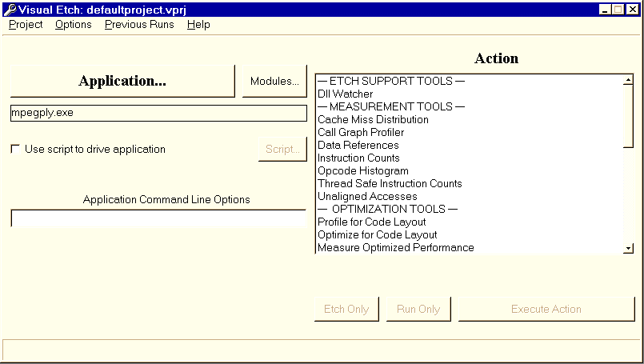
Task: Select Thread Safe Instruction Counts
Action: pyautogui.click(x=390, y=183)
